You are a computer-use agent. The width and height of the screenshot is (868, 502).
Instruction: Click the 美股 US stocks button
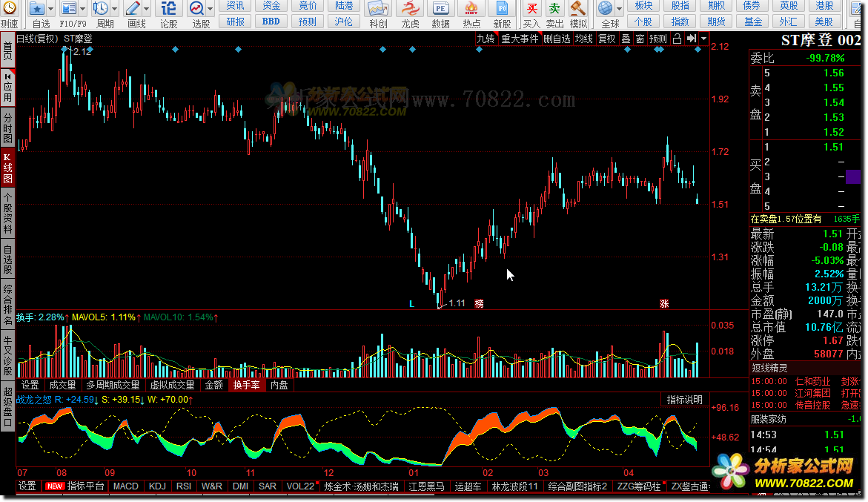824,21
